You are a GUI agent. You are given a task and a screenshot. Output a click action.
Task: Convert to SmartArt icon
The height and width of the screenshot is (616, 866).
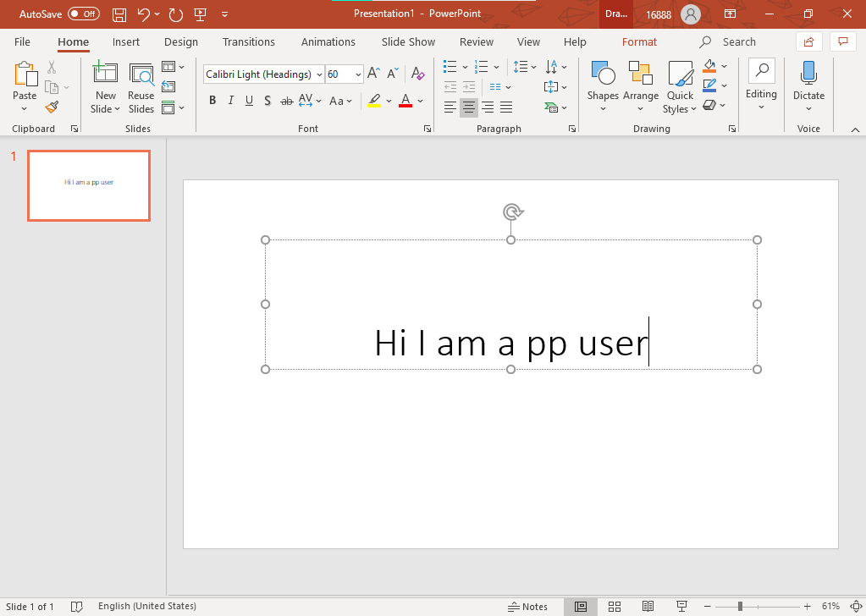click(555, 107)
